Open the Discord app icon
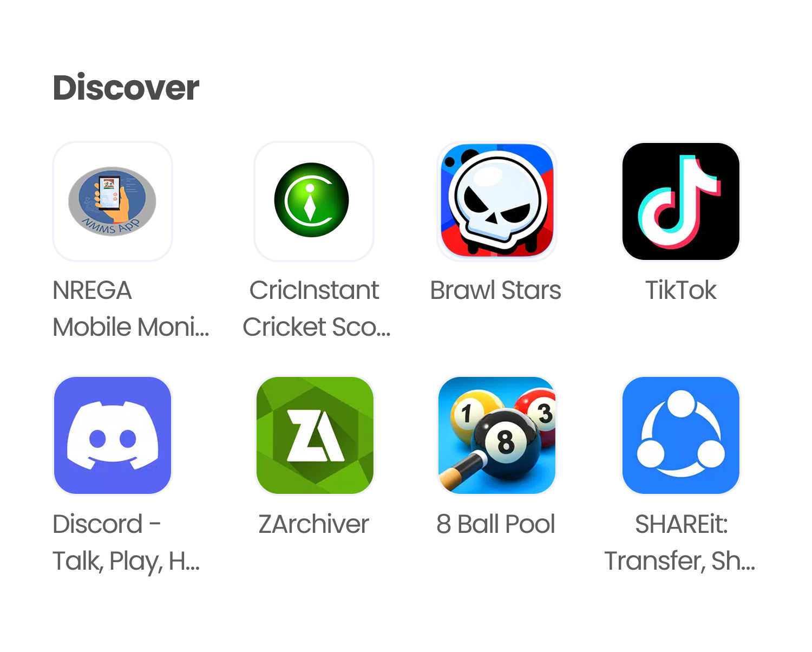The image size is (812, 652). (113, 435)
